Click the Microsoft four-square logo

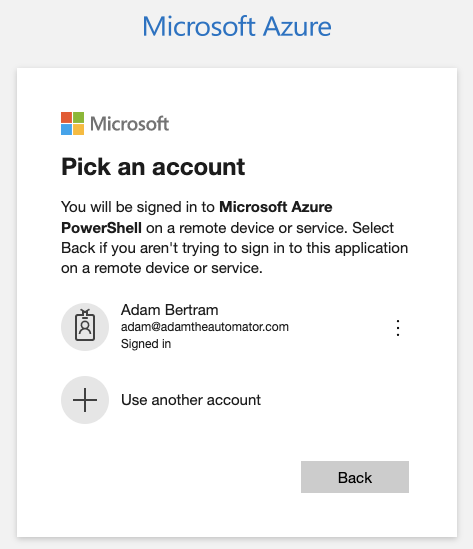click(72, 123)
